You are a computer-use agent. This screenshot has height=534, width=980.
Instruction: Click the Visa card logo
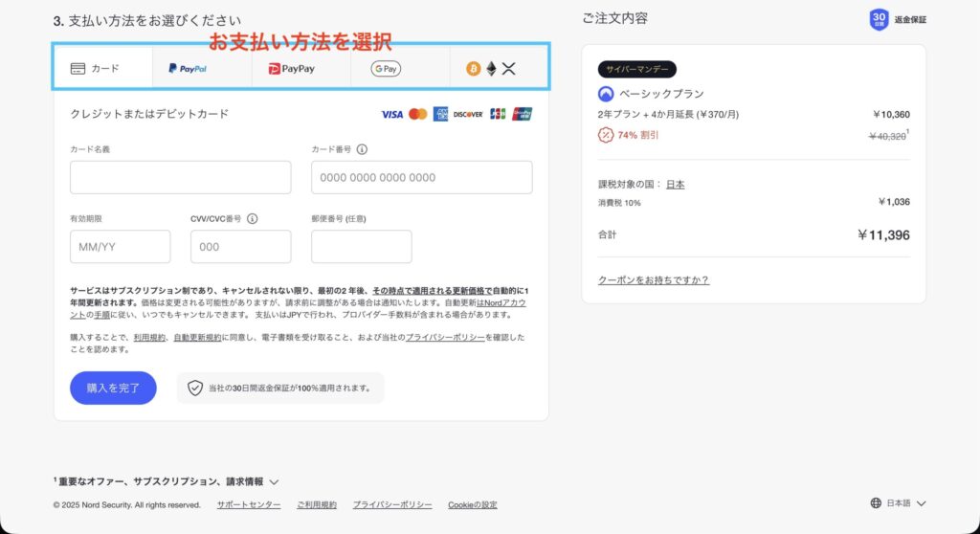click(x=391, y=114)
